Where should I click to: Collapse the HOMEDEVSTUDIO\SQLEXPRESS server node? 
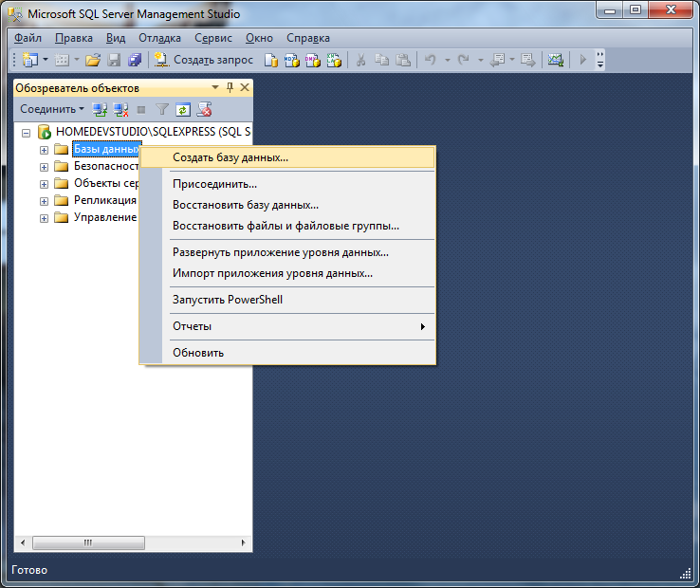pyautogui.click(x=27, y=133)
